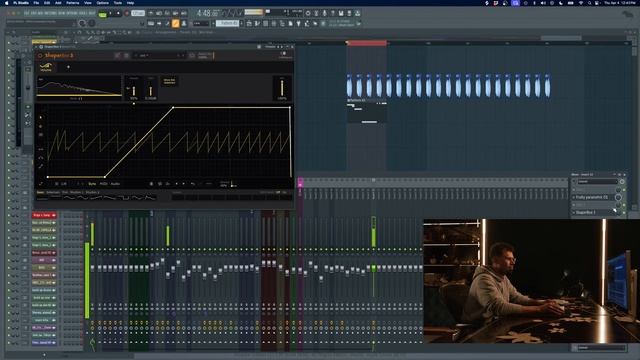Click the top right curve node in ShaperBox
Viewport: 640px width, 360px height.
pyautogui.click(x=290, y=108)
